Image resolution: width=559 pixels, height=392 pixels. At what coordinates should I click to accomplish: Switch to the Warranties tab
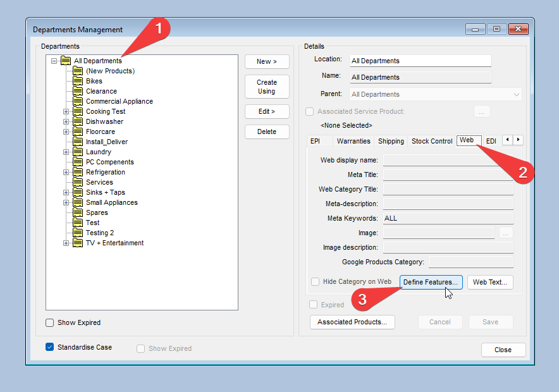(x=353, y=141)
